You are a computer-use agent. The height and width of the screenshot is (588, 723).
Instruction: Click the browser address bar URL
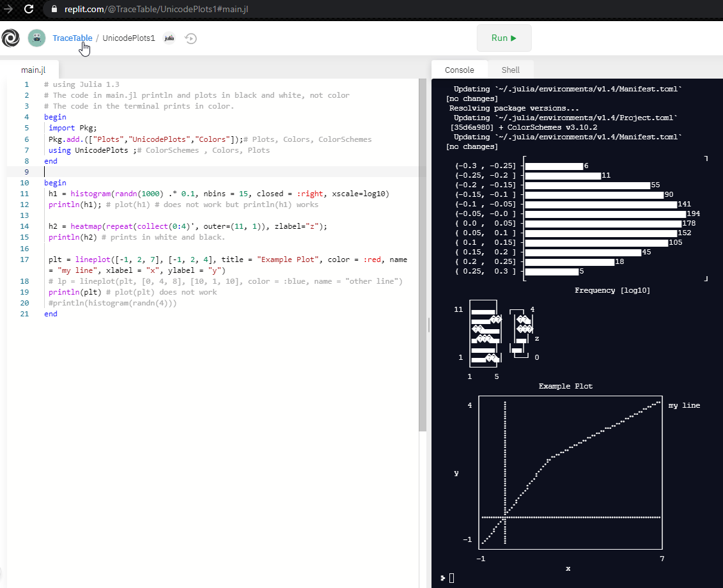(157, 9)
